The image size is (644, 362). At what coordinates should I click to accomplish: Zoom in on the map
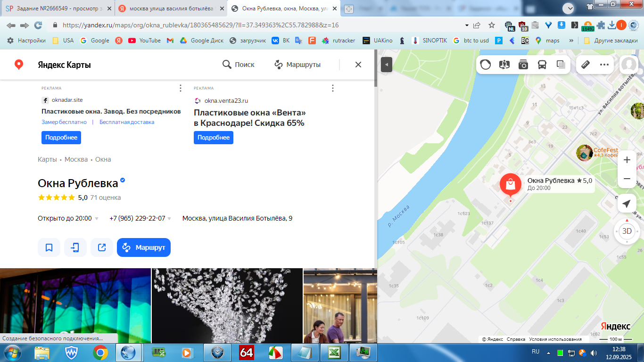[x=627, y=160]
